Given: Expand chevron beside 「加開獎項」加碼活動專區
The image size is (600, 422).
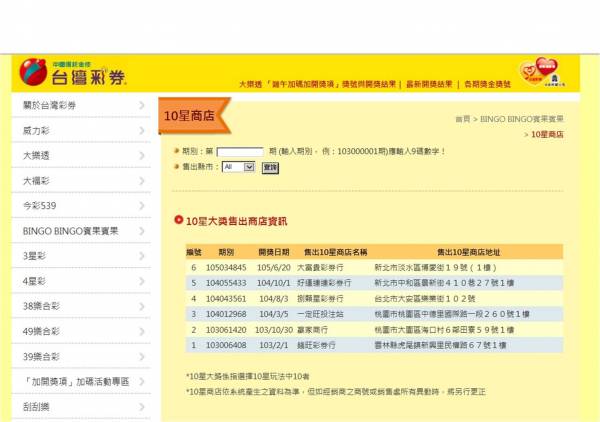Looking at the screenshot, I should tap(142, 381).
